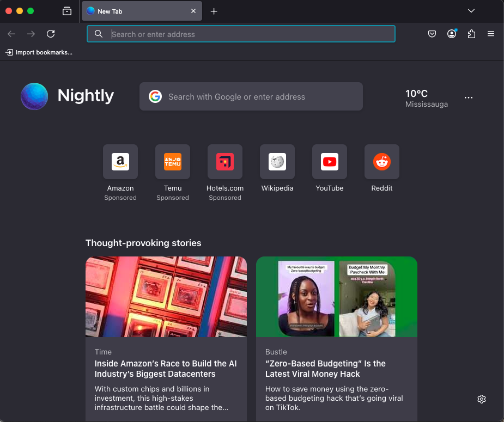Image resolution: width=504 pixels, height=422 pixels.
Task: Open the Amazon datacenters story image
Action: point(166,297)
